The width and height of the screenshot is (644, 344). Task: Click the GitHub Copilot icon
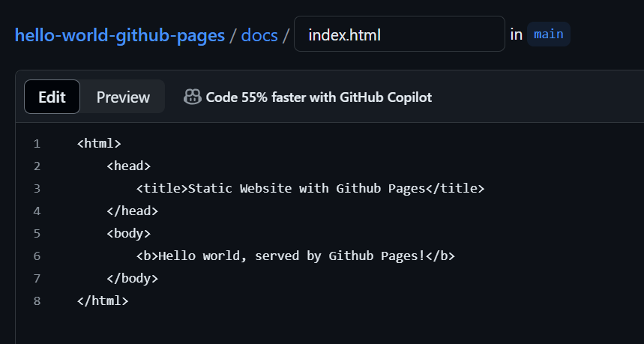pyautogui.click(x=192, y=97)
